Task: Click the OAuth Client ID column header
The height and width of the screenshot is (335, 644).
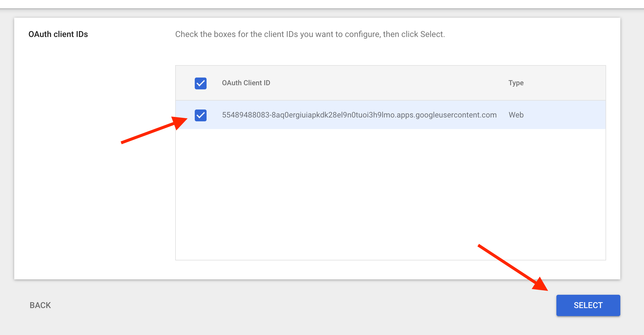Action: [x=246, y=83]
